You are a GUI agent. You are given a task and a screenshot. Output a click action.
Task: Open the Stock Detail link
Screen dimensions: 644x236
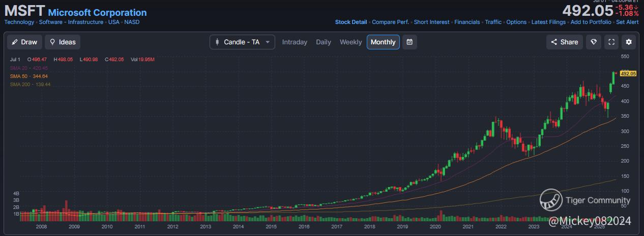point(351,22)
